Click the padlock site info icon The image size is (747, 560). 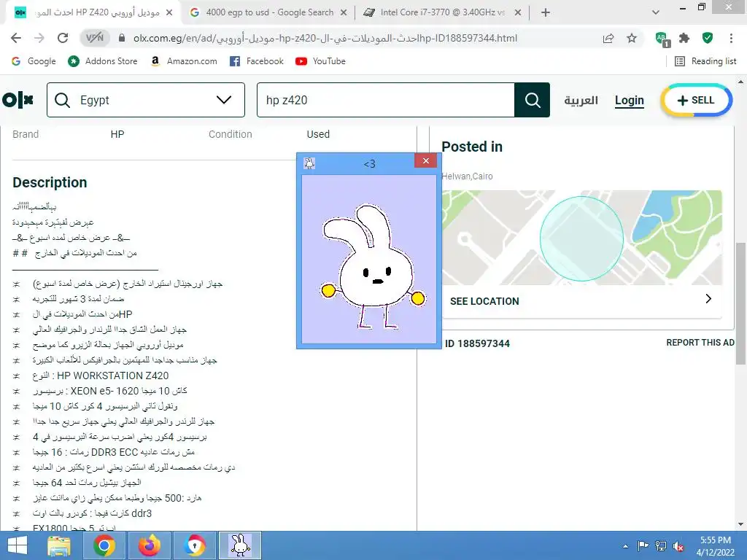(x=122, y=38)
